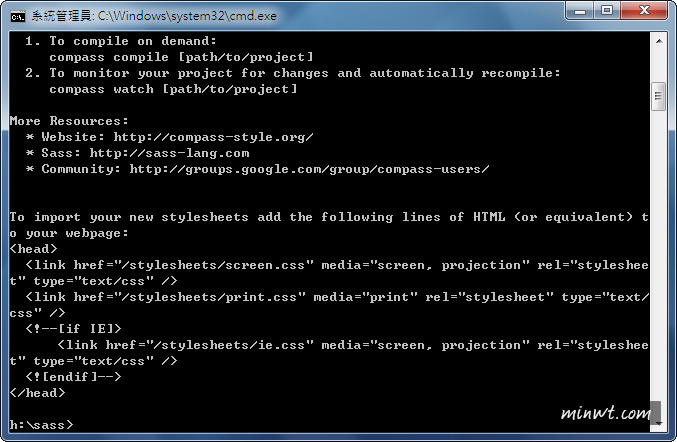Click the scrollbar down arrow
The height and width of the screenshot is (442, 677).
[x=659, y=423]
